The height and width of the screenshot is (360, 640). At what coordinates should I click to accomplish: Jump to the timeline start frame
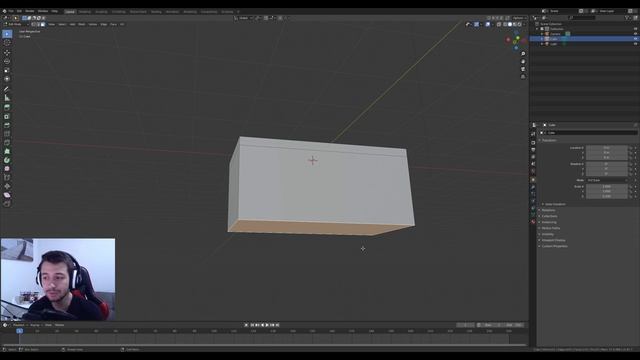pos(252,325)
